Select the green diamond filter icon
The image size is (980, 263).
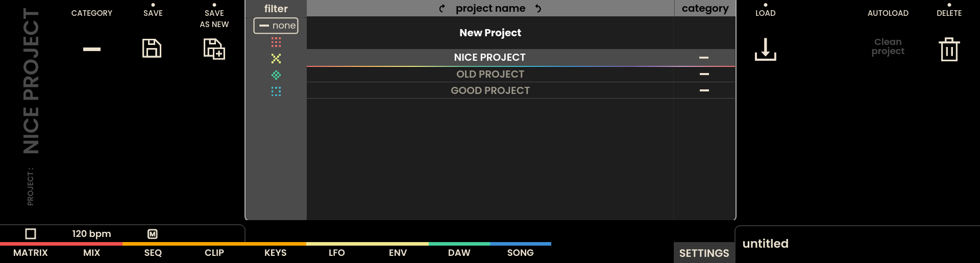point(276,75)
